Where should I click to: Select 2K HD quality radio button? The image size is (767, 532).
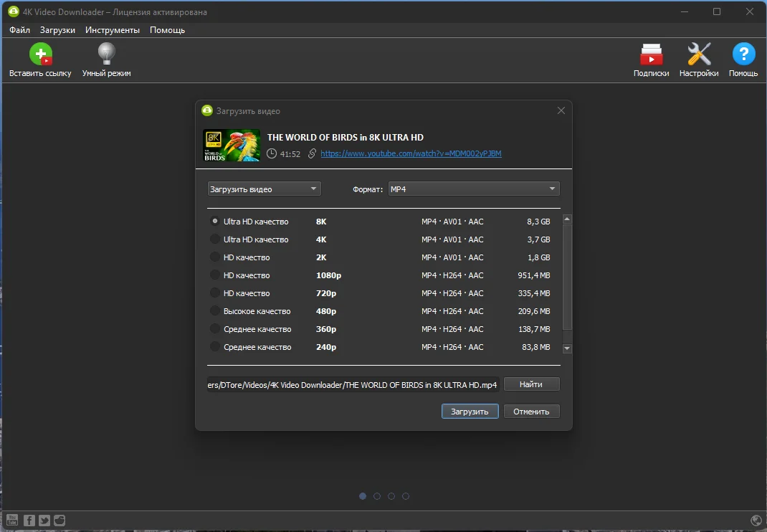point(215,257)
